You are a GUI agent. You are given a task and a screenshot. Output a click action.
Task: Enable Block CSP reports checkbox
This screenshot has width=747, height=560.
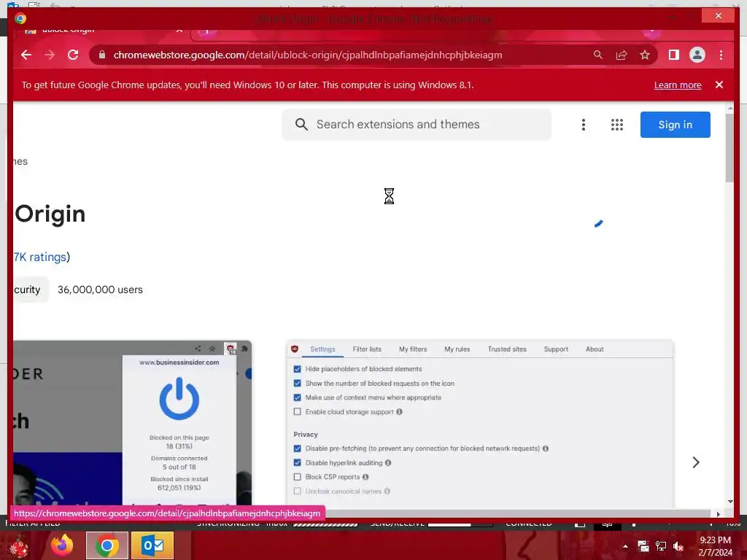pyautogui.click(x=298, y=477)
